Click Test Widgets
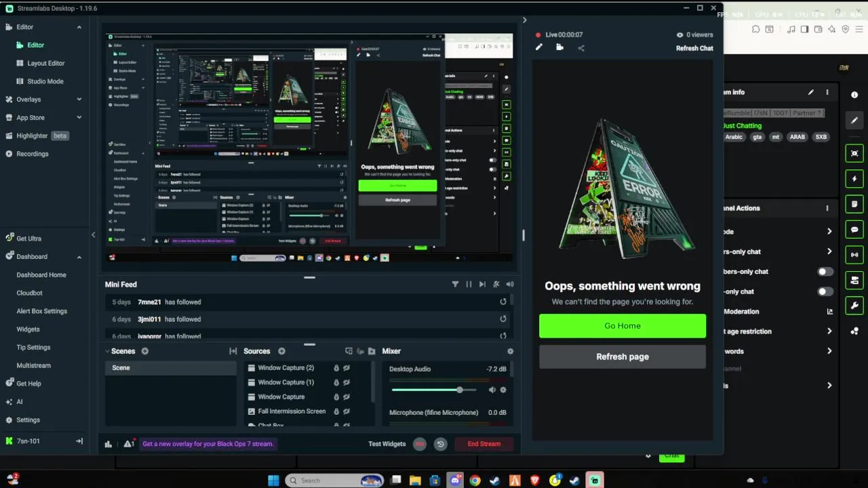This screenshot has width=868, height=488. [x=387, y=444]
